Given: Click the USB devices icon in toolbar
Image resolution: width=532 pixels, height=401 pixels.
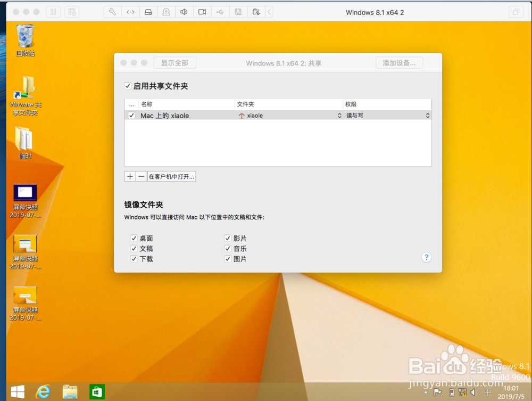Looking at the screenshot, I should pos(220,12).
